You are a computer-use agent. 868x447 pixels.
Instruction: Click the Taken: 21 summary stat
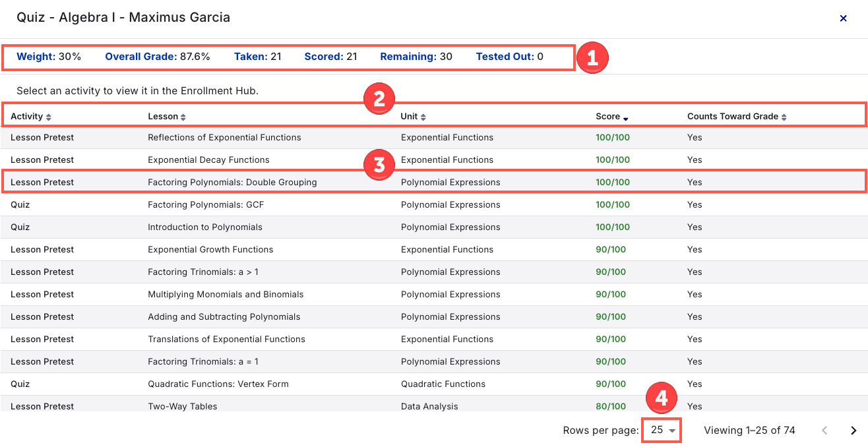point(258,57)
